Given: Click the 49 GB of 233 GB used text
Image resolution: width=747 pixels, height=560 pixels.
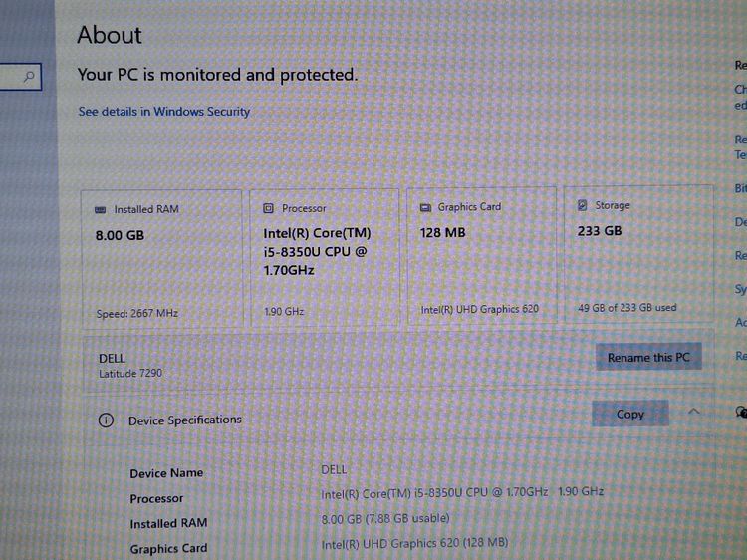Looking at the screenshot, I should coord(626,308).
